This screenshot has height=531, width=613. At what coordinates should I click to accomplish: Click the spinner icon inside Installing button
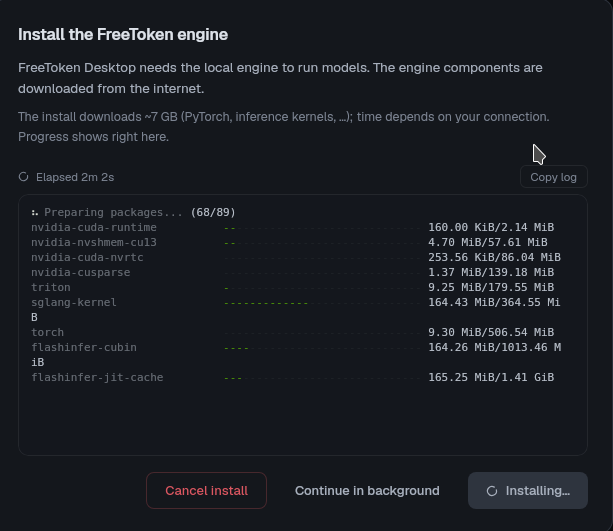[492, 491]
